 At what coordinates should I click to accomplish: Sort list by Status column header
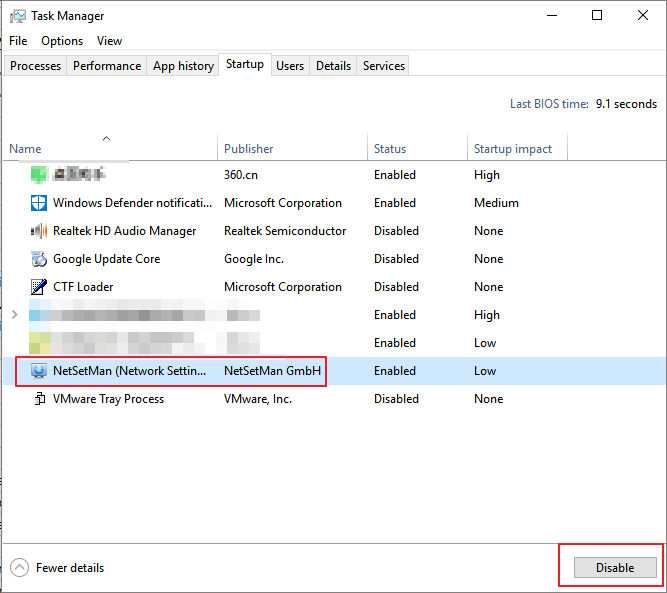pos(390,149)
